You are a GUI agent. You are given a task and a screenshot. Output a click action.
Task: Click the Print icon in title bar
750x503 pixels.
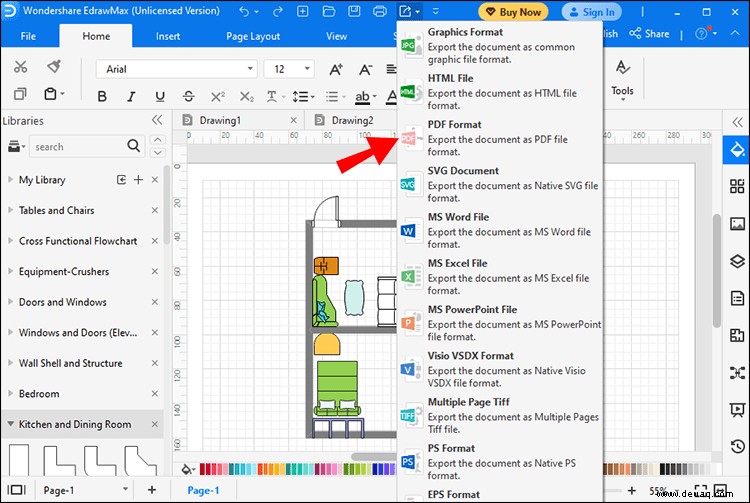(380, 11)
